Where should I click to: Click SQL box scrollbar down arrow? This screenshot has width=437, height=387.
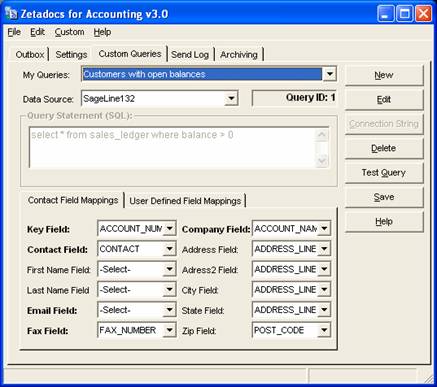[322, 161]
